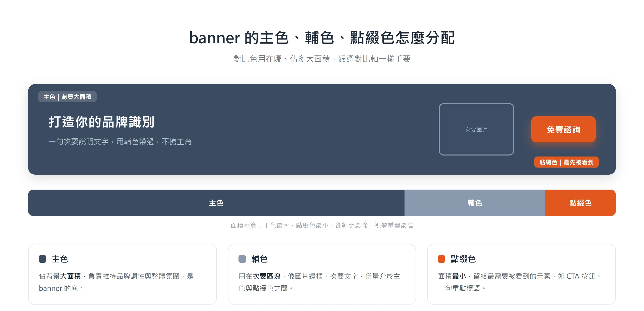Click the bold text 最小 in 點綴色 card
This screenshot has height=311, width=644.
(459, 276)
